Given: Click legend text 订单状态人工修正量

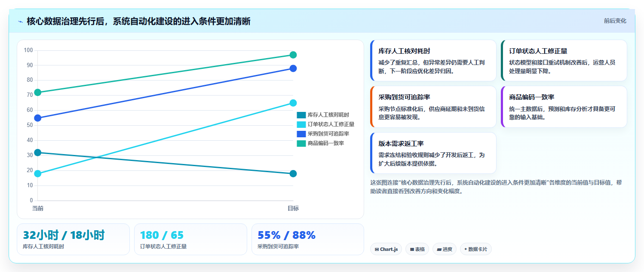Looking at the screenshot, I should (x=331, y=124).
